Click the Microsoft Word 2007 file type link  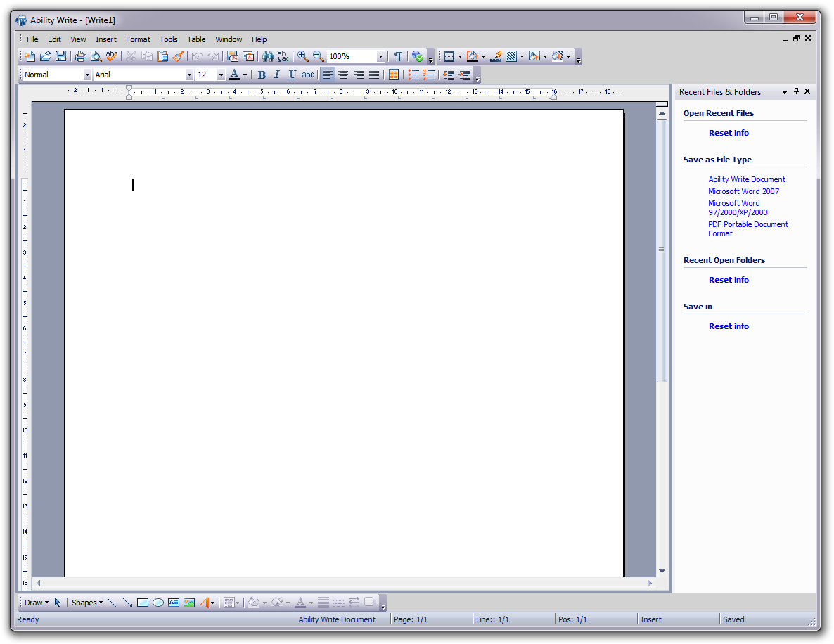coord(743,191)
